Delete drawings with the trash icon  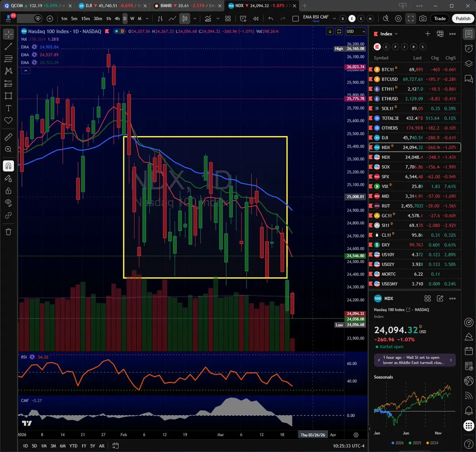pos(8,232)
